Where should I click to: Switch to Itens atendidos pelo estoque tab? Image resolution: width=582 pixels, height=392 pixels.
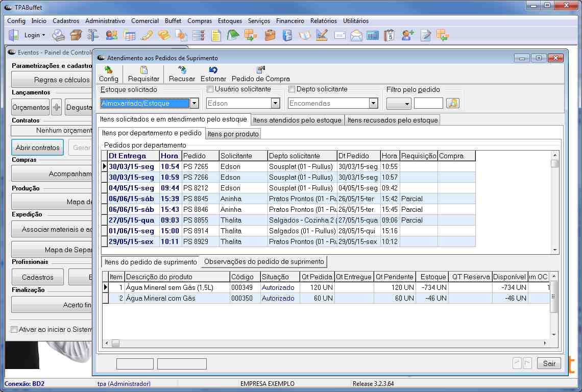[297, 120]
